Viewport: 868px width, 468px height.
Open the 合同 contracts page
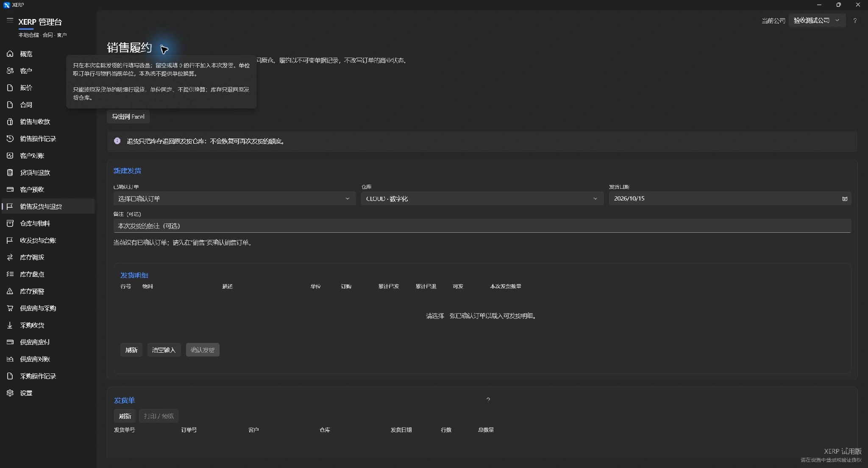(47, 105)
